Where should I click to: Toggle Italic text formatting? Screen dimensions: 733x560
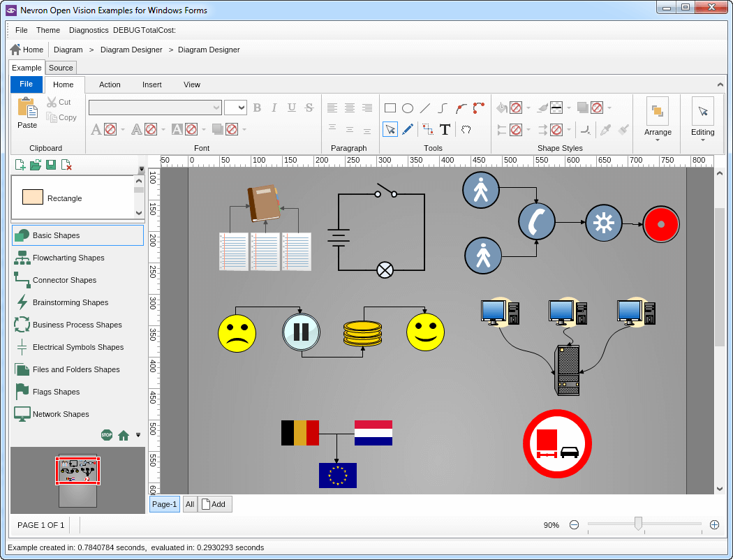point(274,108)
